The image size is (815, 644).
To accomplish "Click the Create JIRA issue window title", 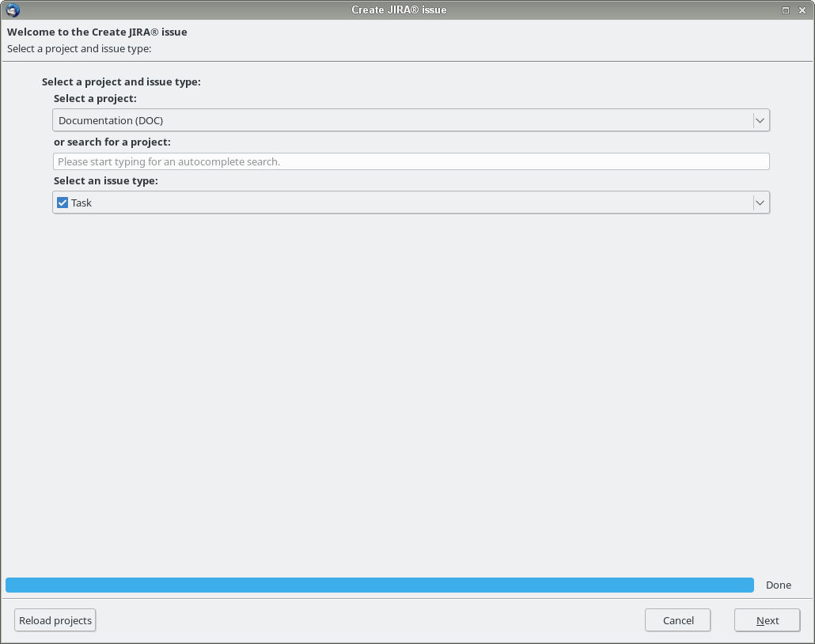I will coord(399,9).
